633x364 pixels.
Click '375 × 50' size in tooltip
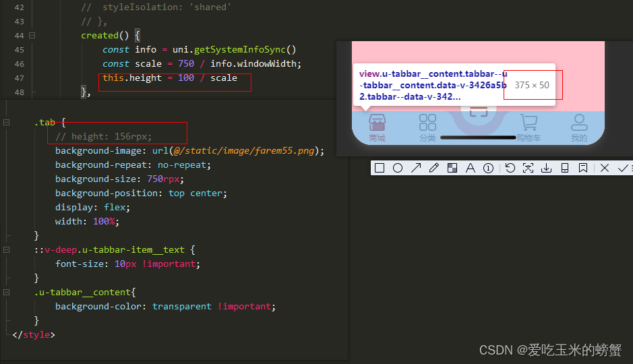[x=532, y=85]
